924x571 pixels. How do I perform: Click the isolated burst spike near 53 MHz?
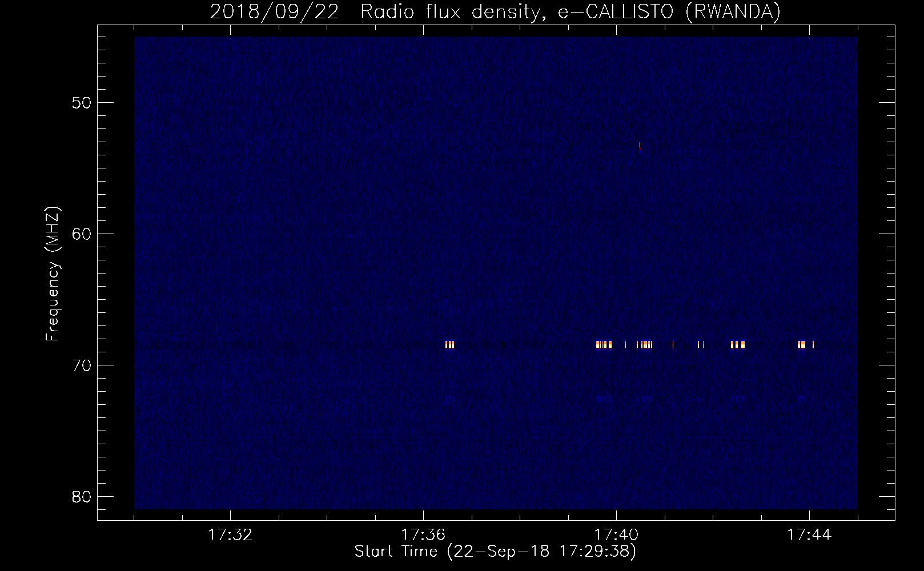point(640,145)
